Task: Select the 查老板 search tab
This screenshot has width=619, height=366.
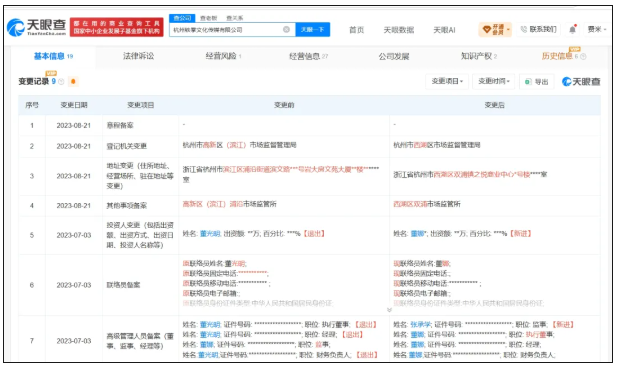Action: click(x=208, y=18)
